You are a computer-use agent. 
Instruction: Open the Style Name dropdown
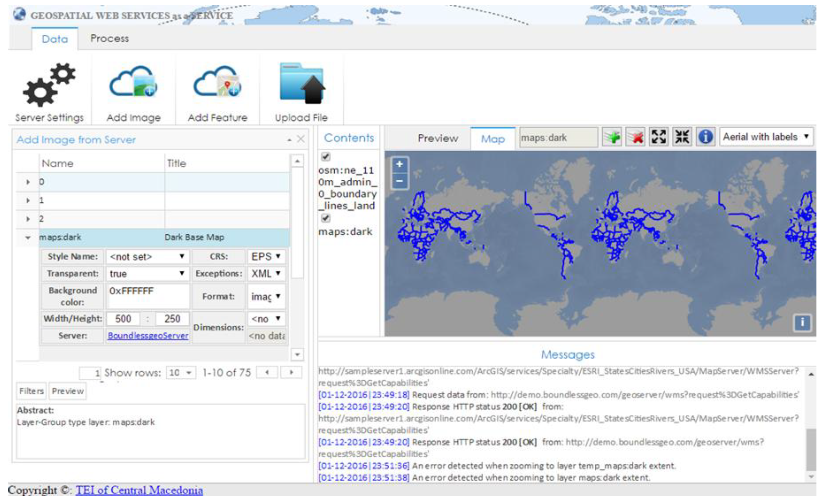(x=147, y=256)
